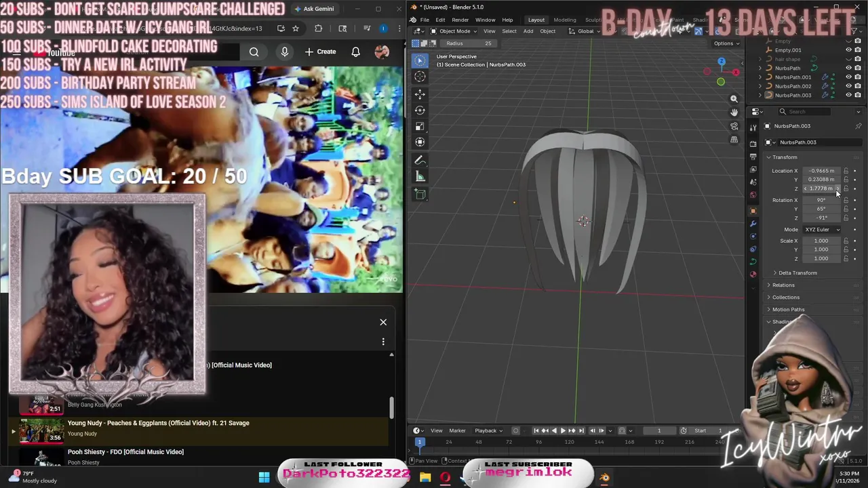This screenshot has width=868, height=488.
Task: Click the viewport zoom magnifier icon
Action: tap(734, 99)
